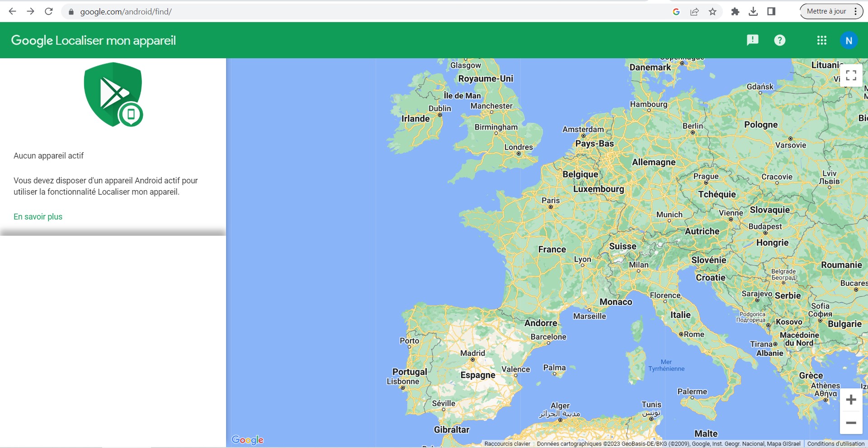Open the help question mark icon
Viewport: 868px width, 448px height.
pos(779,40)
